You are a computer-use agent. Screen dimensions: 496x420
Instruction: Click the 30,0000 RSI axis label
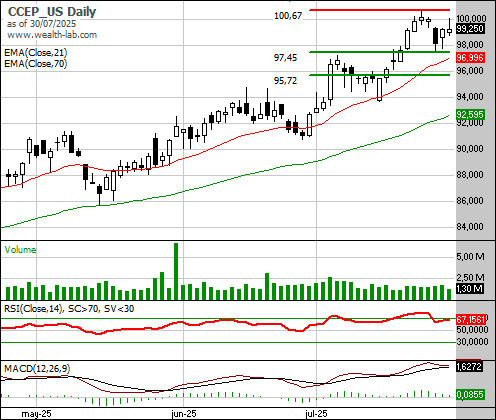(x=473, y=342)
